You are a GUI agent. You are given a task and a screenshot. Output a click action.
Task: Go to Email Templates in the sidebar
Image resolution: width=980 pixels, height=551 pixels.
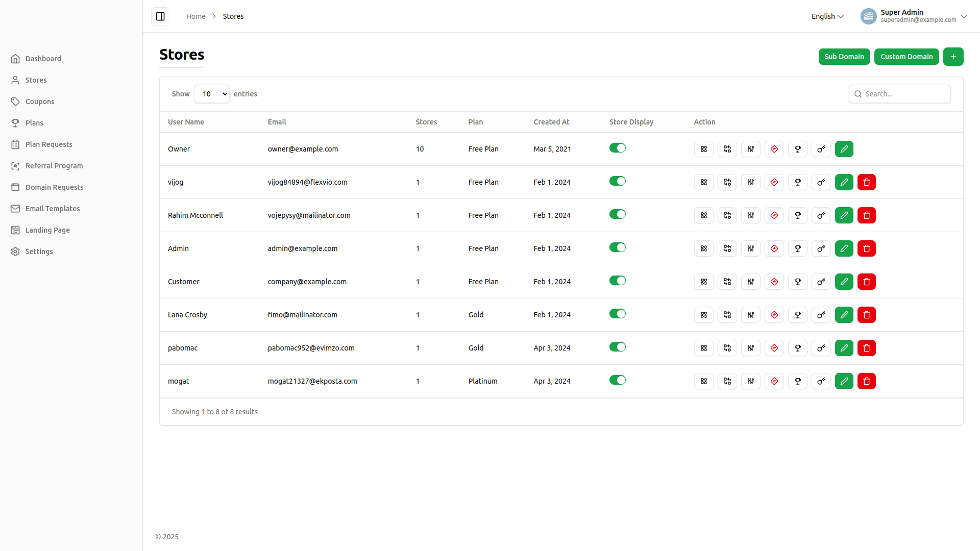pyautogui.click(x=53, y=209)
